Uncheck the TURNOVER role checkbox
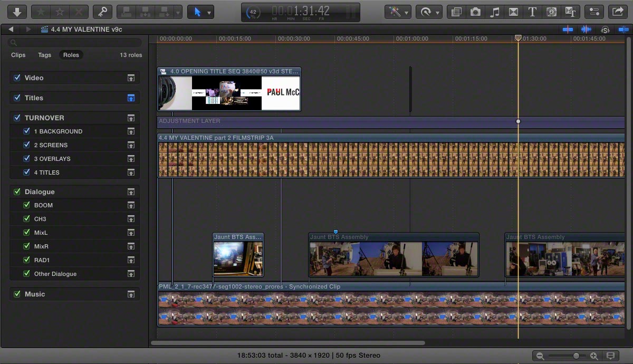Viewport: 633px width, 364px height. pos(17,118)
